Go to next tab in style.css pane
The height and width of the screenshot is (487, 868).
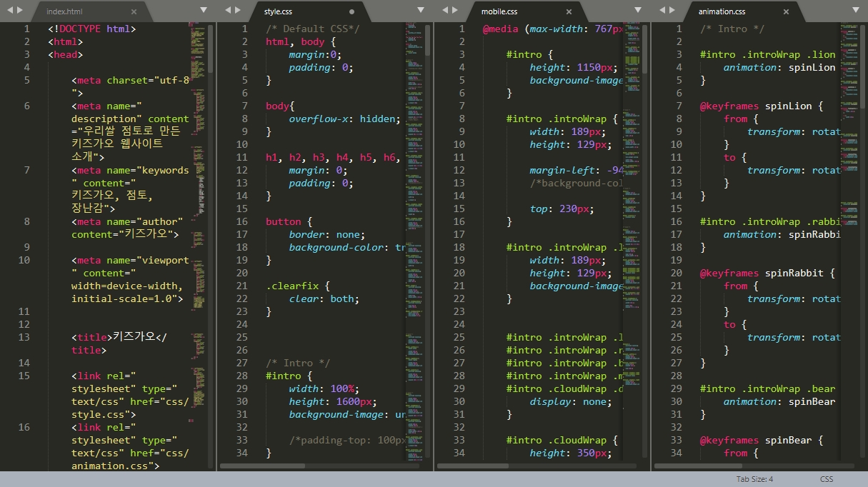(x=239, y=10)
